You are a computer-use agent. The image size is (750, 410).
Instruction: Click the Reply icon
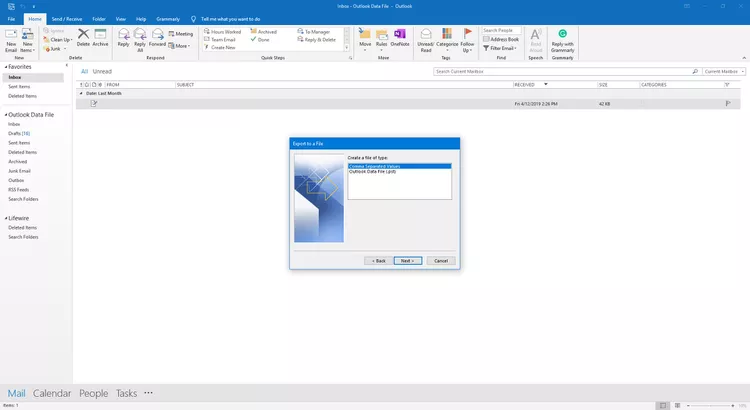click(x=123, y=34)
